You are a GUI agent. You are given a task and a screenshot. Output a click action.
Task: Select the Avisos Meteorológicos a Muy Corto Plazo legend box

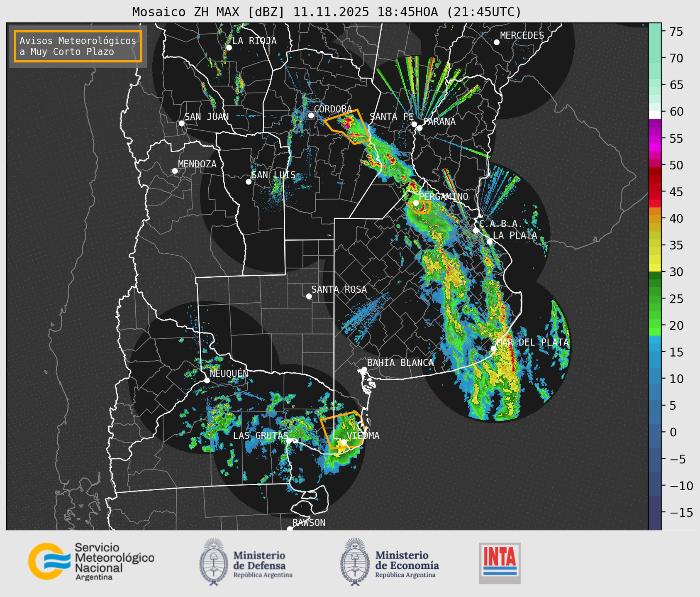tap(78, 46)
